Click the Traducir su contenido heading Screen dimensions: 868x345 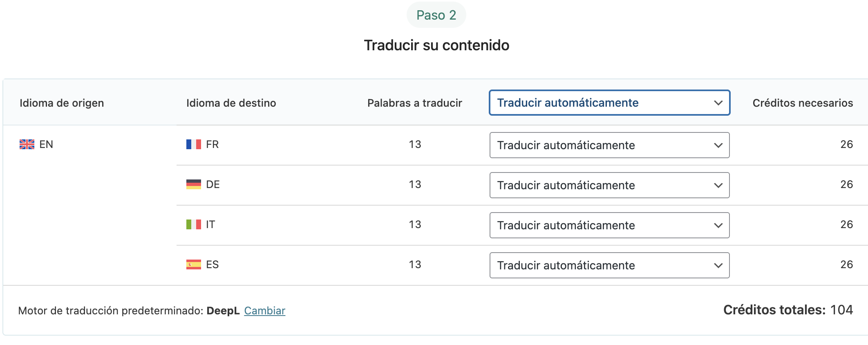436,45
